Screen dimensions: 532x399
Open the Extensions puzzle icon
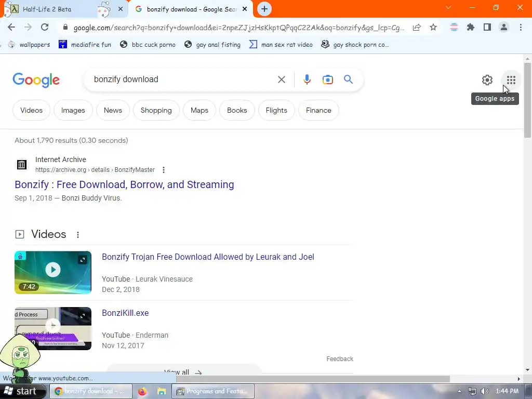tap(470, 27)
